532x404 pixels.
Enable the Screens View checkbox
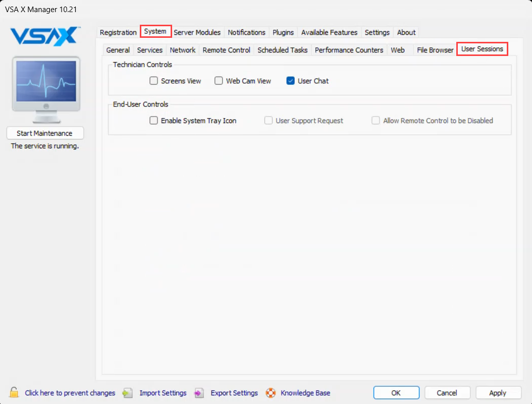[x=154, y=81]
